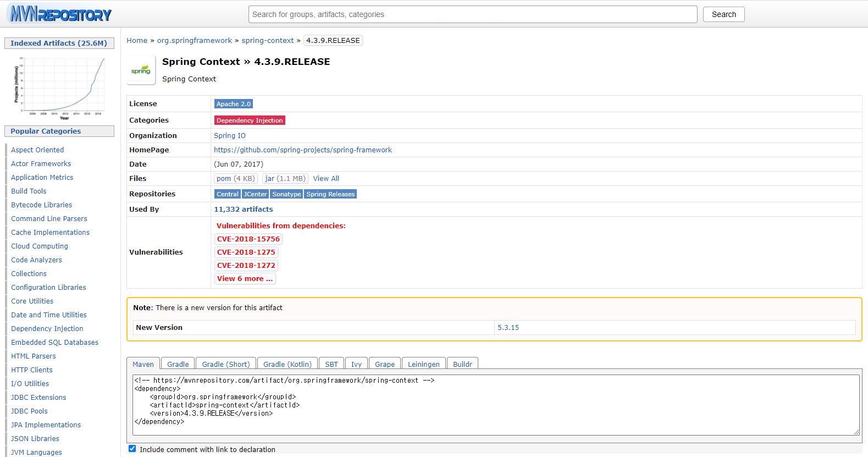Open the indexed artifacts growth chart
Image resolution: width=868 pixels, height=457 pixels.
tap(59, 86)
